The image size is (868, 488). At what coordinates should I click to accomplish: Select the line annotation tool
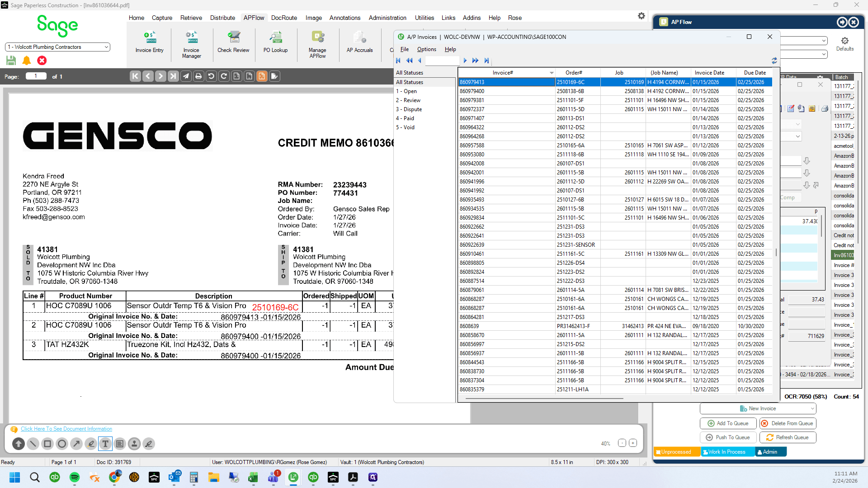33,444
